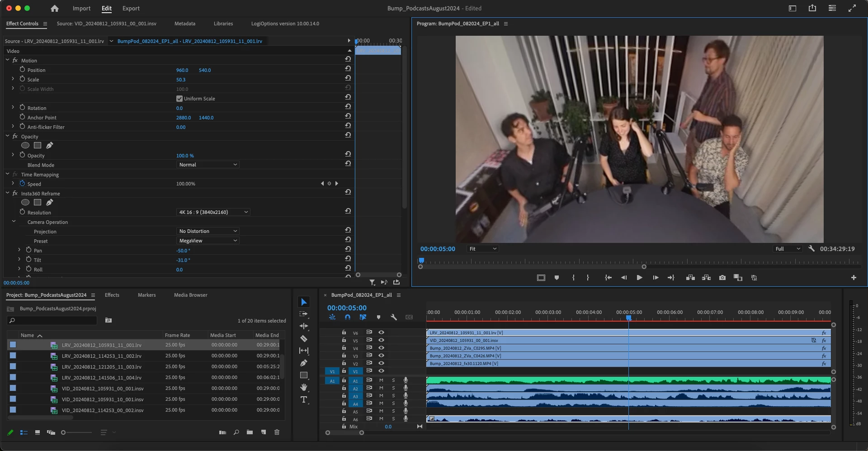The image size is (868, 451).
Task: Click the Lift button in Program Monitor
Action: pos(690,278)
